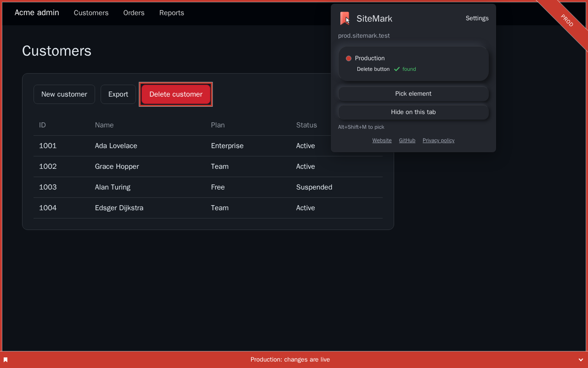Image resolution: width=588 pixels, height=368 pixels.
Task: Select customer ID 1002
Action: tap(48, 167)
